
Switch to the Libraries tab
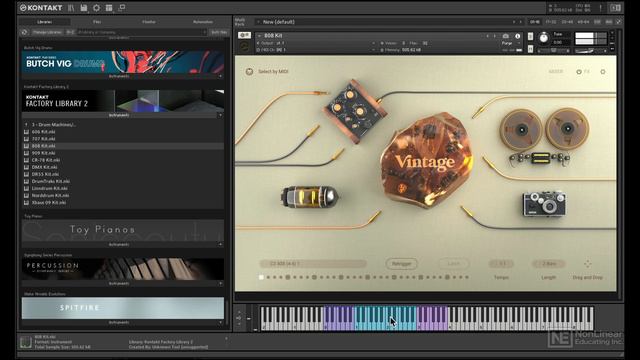pos(44,22)
